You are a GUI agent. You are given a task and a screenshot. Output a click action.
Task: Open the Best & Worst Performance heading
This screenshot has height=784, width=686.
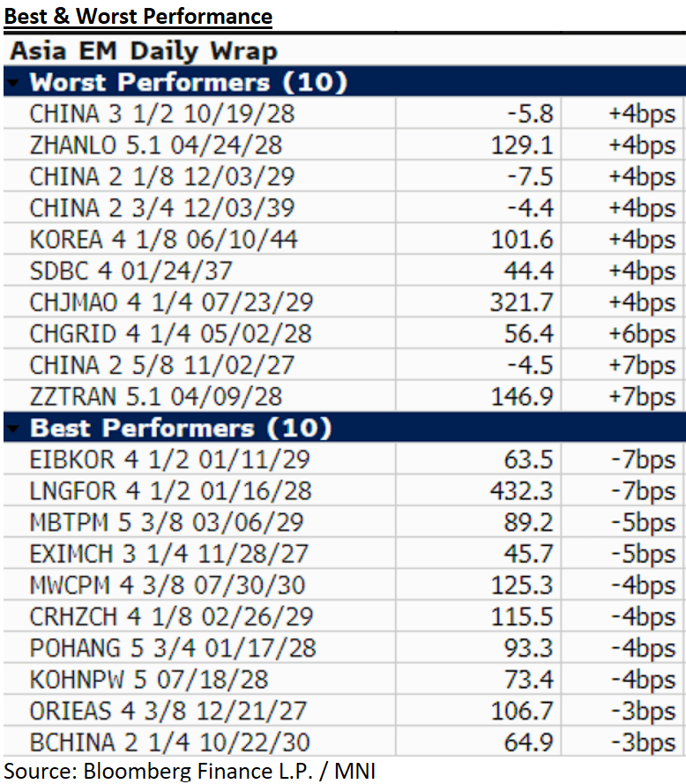(x=137, y=16)
